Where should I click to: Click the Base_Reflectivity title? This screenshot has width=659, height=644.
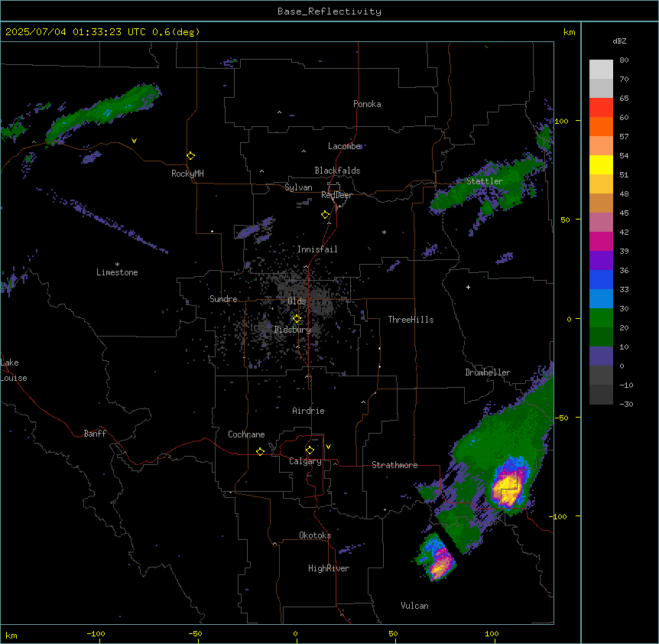click(329, 11)
